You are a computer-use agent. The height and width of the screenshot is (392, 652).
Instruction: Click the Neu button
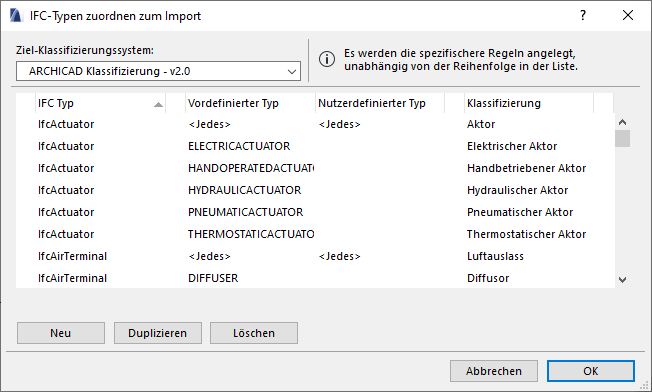(x=61, y=333)
